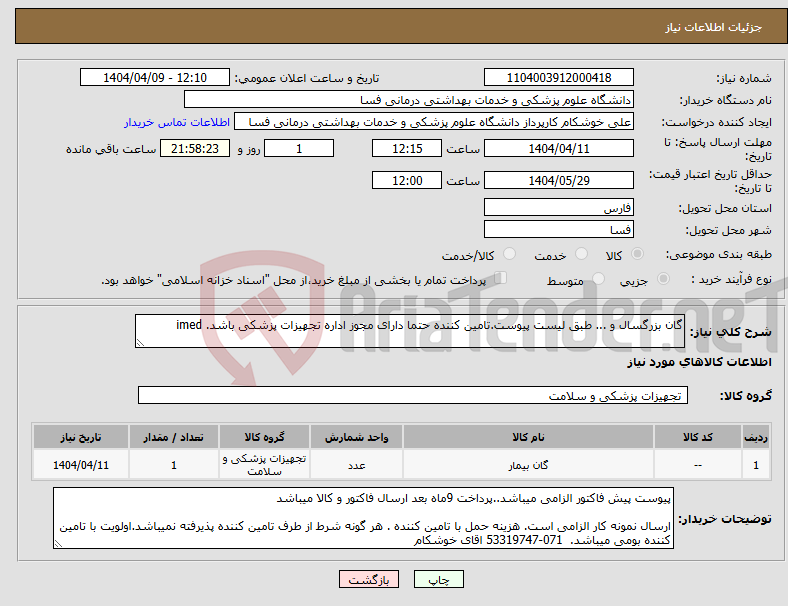
Task: Click the buyer notes textarea
Action: point(363,518)
